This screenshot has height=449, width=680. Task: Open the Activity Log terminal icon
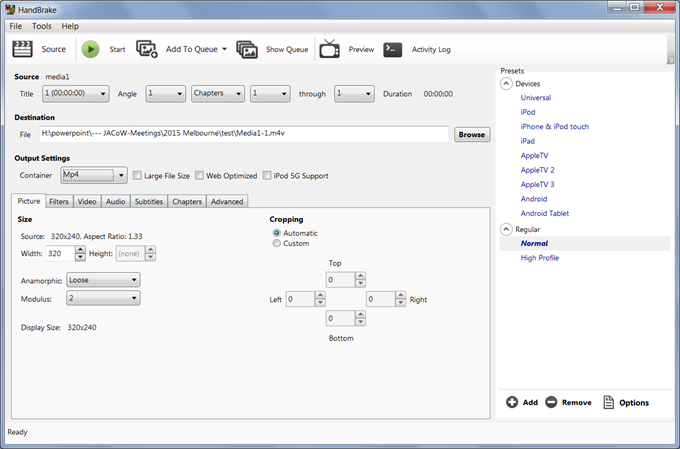[393, 49]
